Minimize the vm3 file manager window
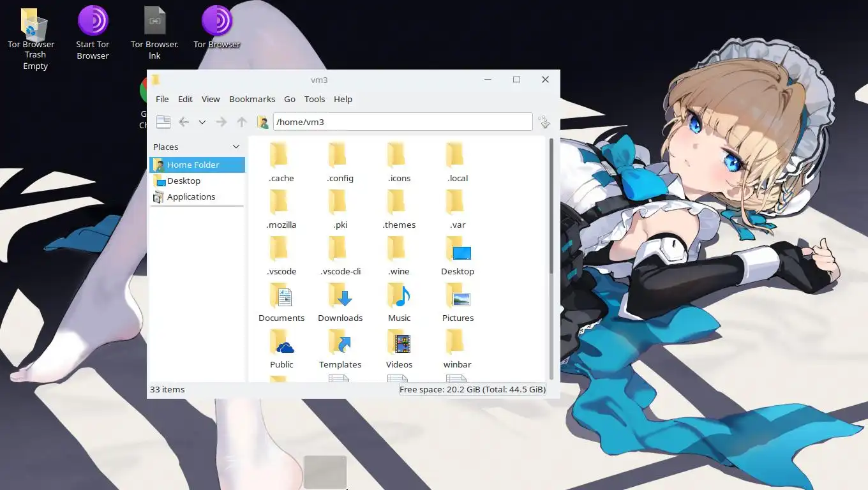The height and width of the screenshot is (490, 868). point(488,80)
